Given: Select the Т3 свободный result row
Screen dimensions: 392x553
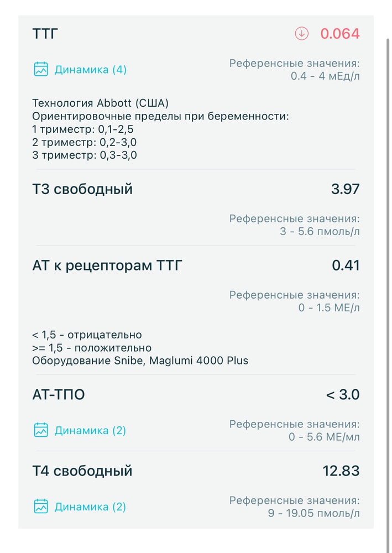Looking at the screenshot, I should click(x=83, y=189).
